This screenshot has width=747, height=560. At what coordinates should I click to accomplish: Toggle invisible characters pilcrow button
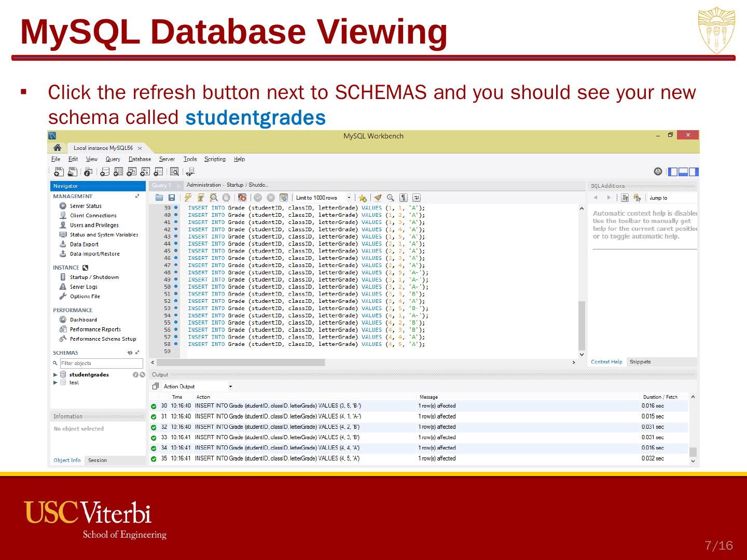[403, 198]
